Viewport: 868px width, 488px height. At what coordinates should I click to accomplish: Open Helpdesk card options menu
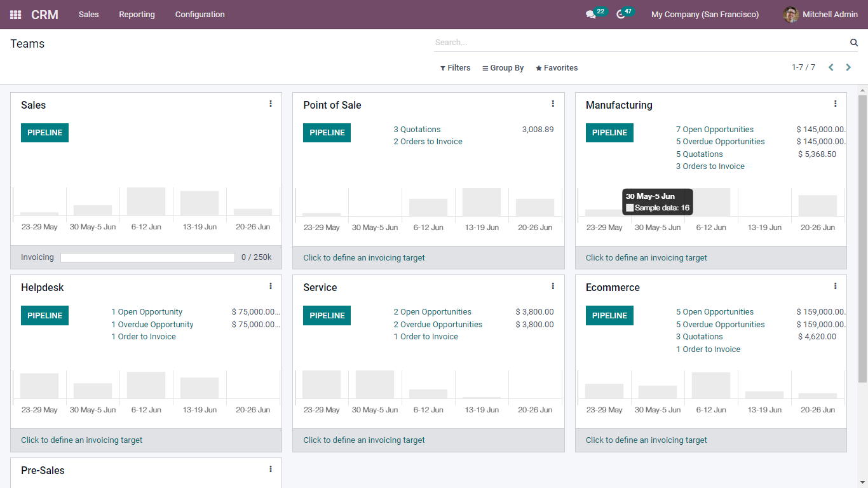coord(271,286)
